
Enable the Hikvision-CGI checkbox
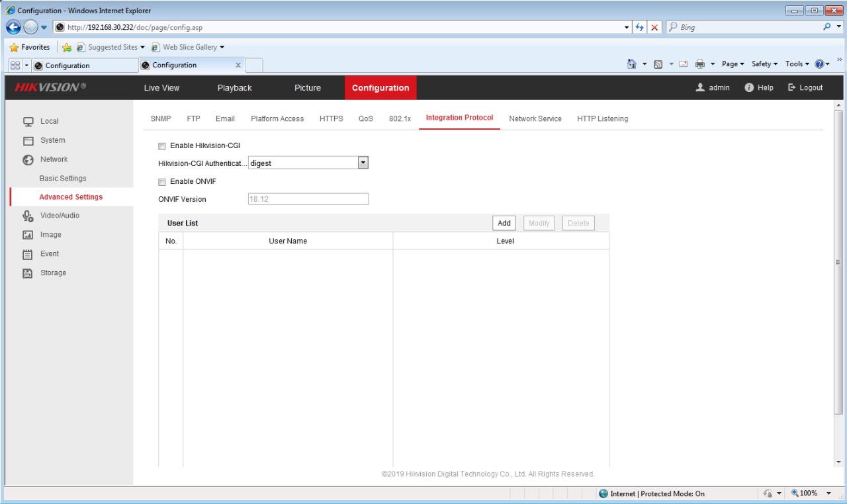[x=162, y=146]
